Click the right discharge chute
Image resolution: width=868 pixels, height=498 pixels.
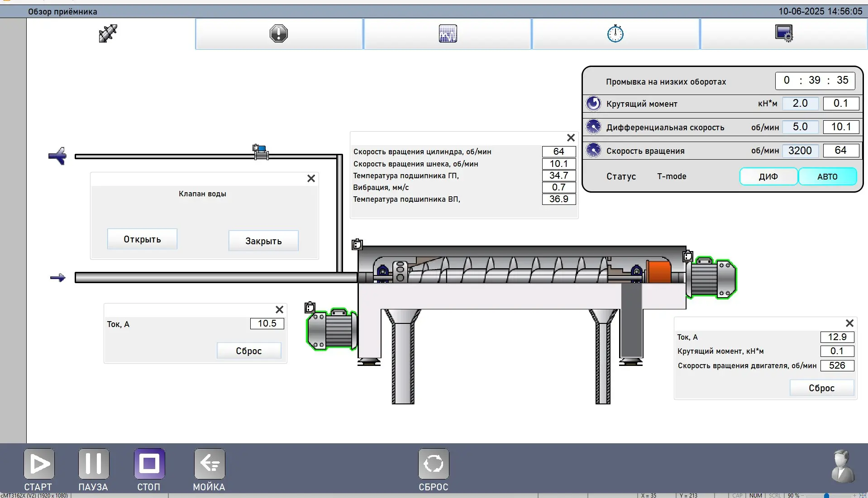tap(603, 356)
